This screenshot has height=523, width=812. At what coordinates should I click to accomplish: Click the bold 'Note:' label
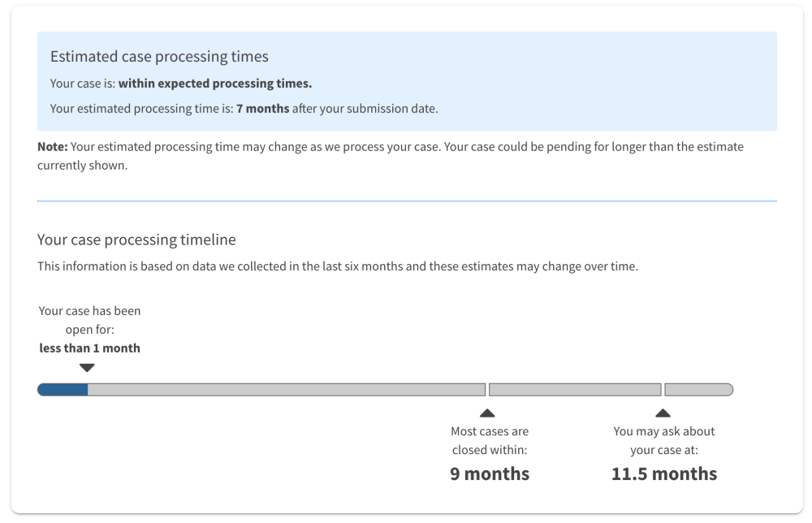pos(52,146)
